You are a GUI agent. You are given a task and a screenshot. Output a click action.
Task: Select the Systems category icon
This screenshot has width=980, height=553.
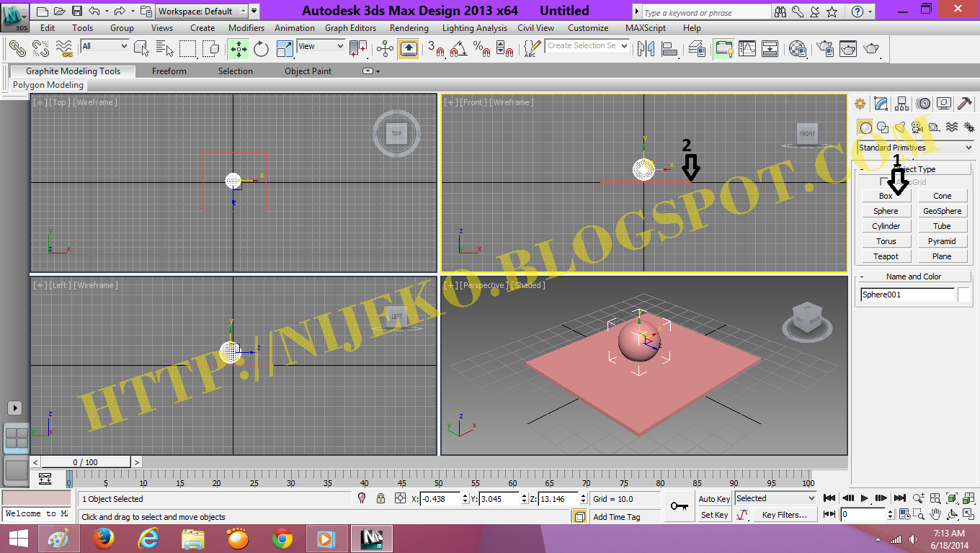[968, 127]
